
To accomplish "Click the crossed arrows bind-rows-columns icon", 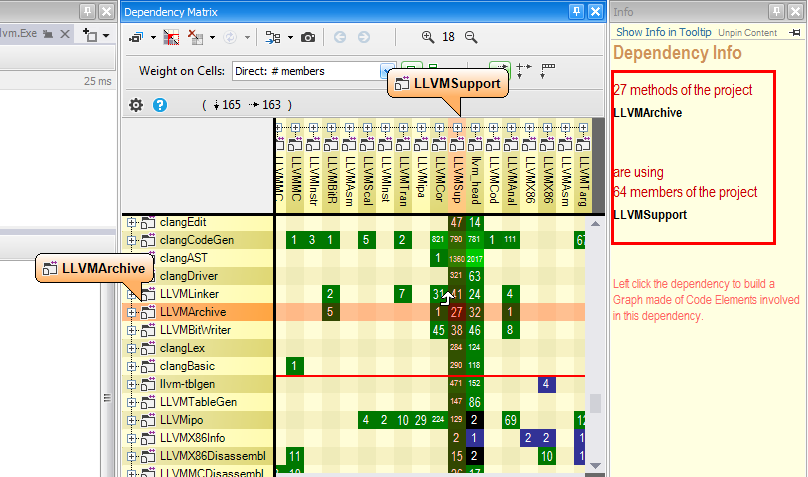I will coord(524,71).
